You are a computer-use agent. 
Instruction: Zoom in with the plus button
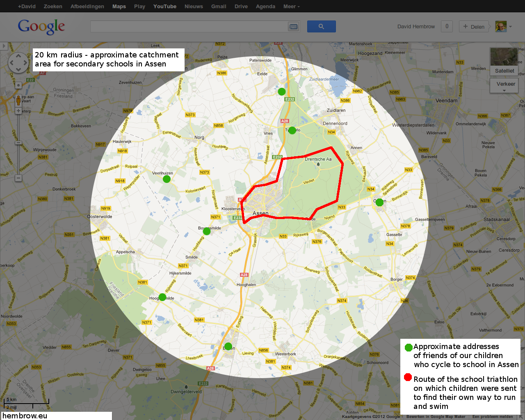point(18,111)
